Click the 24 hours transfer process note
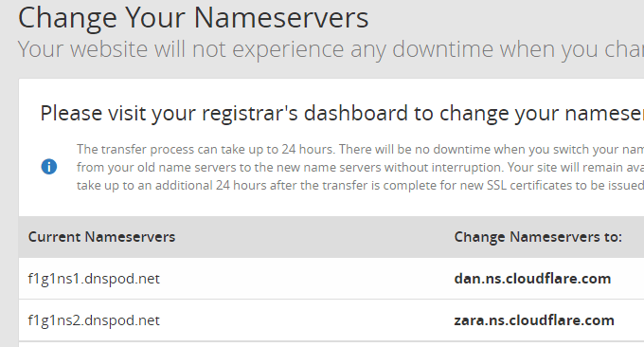The height and width of the screenshot is (347, 644). [x=360, y=149]
